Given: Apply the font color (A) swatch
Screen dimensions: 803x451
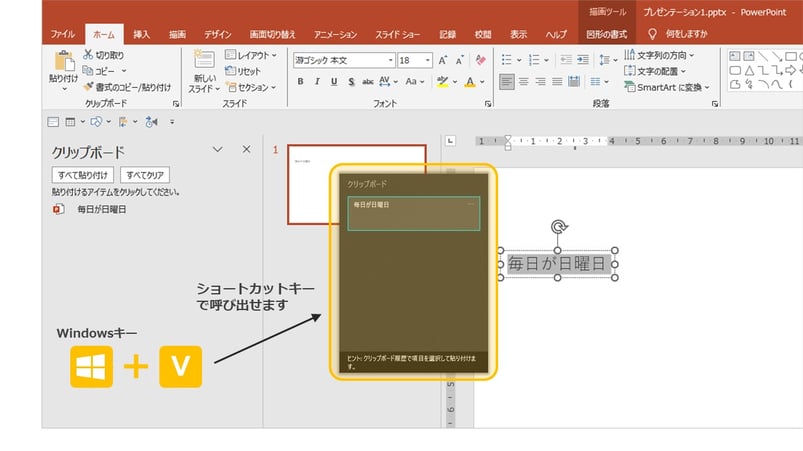Looking at the screenshot, I should coord(470,82).
